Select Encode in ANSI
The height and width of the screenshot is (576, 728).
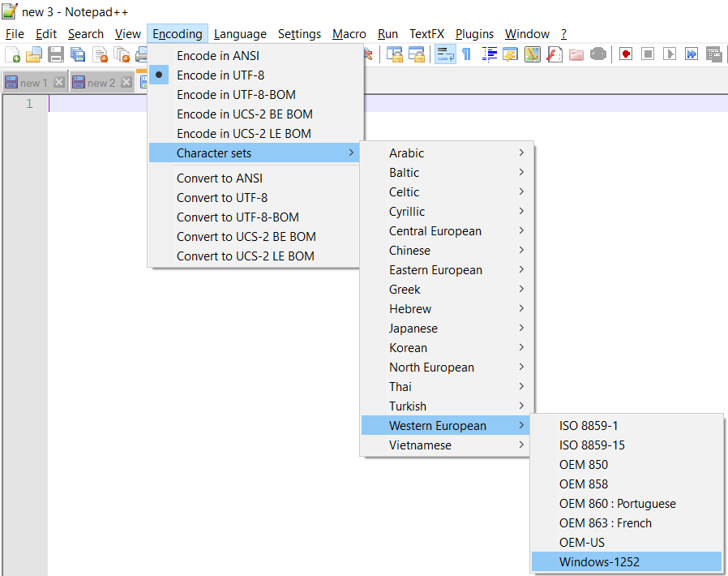[255, 56]
